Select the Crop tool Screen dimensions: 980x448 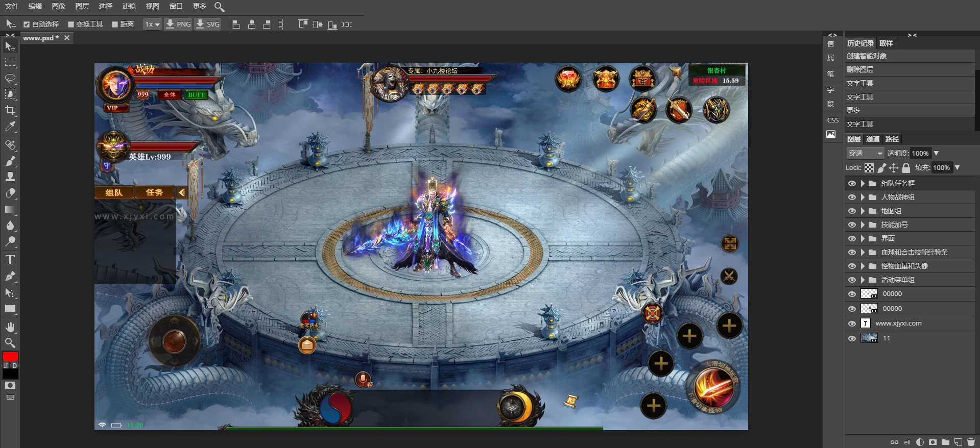point(10,111)
